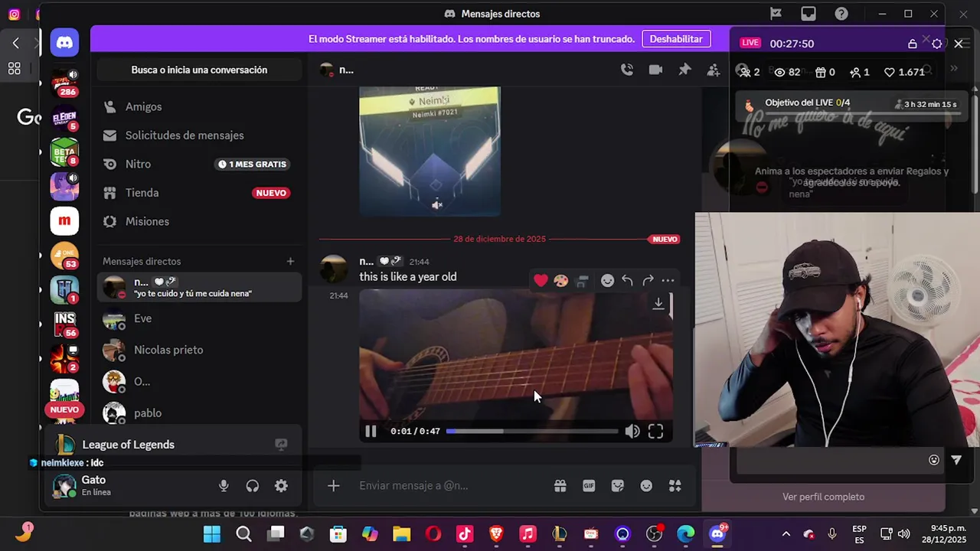Add friends to this DM
Viewport: 980px width, 551px height.
click(714, 70)
